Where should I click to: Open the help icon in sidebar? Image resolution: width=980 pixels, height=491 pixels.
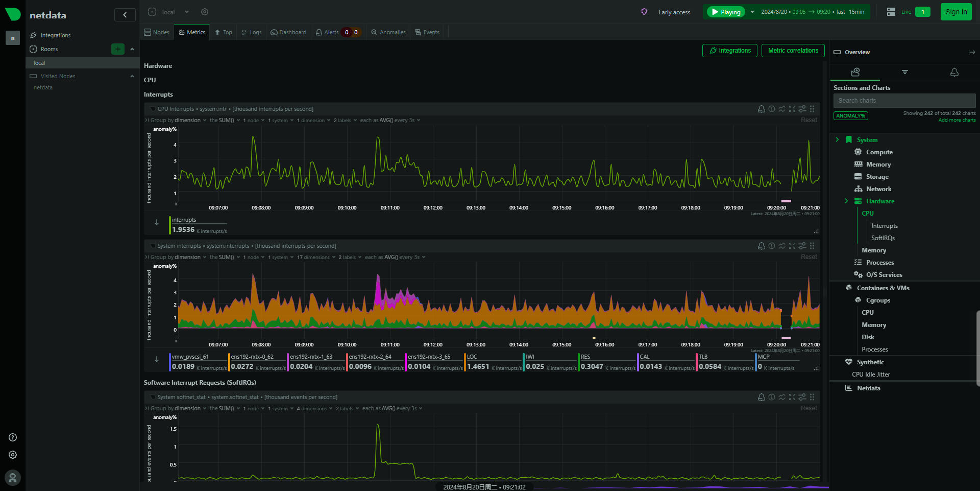(13, 437)
